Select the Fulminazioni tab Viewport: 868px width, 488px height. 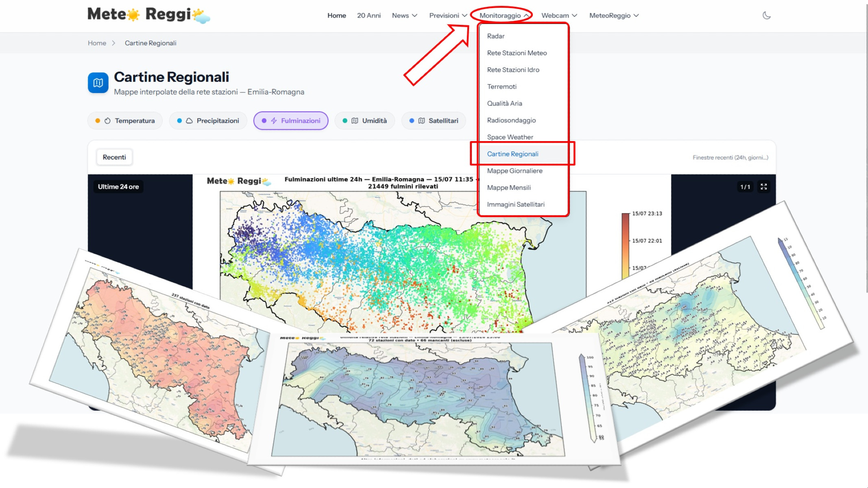pyautogui.click(x=291, y=121)
